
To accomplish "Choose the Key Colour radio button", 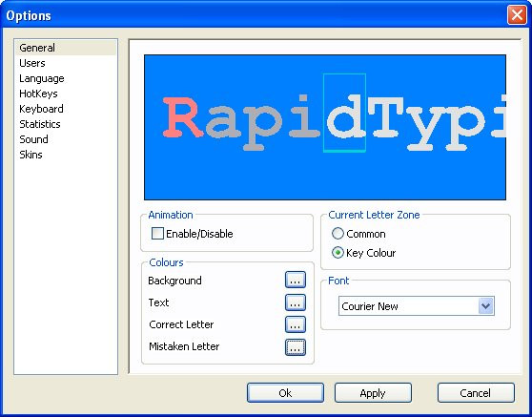I will (x=338, y=253).
